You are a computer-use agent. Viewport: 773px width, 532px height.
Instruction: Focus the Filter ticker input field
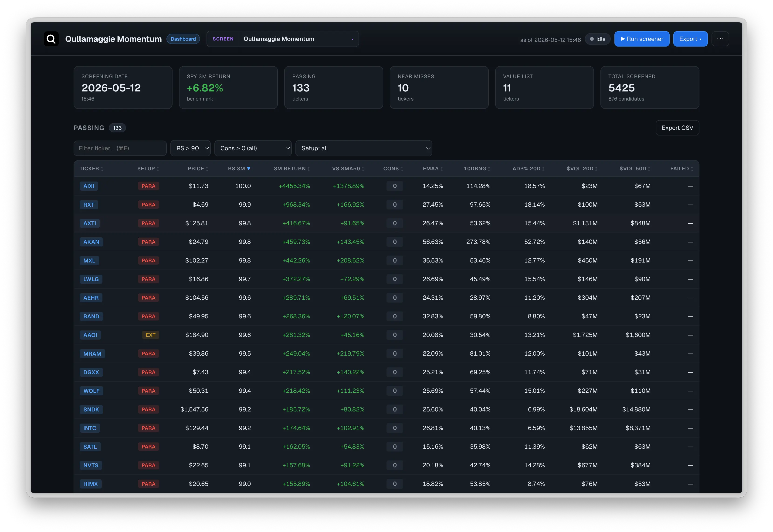[x=120, y=148]
